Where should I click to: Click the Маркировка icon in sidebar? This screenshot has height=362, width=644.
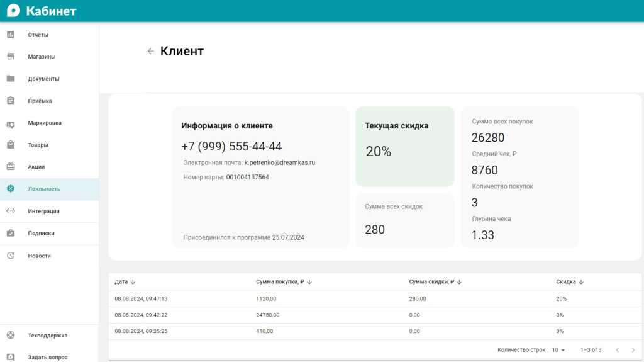[11, 125]
